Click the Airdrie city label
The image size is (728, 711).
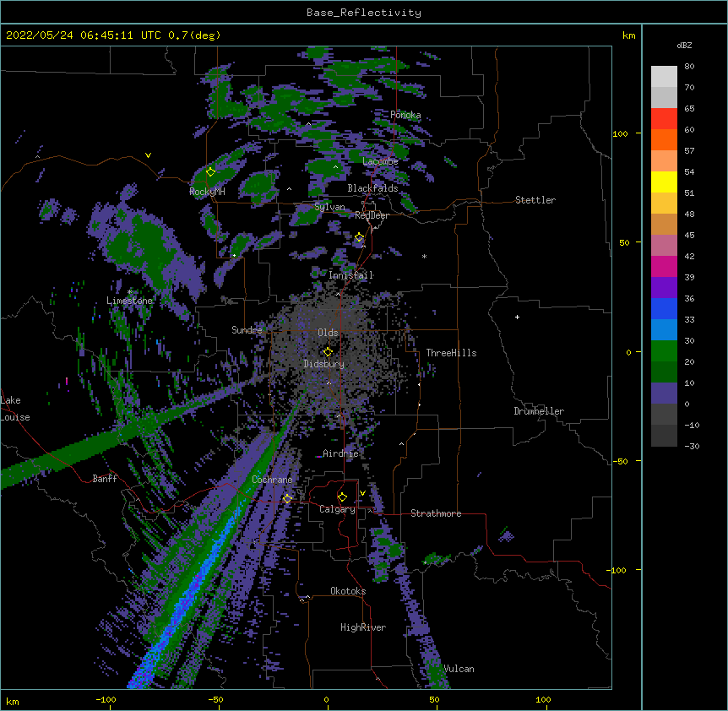pyautogui.click(x=341, y=453)
